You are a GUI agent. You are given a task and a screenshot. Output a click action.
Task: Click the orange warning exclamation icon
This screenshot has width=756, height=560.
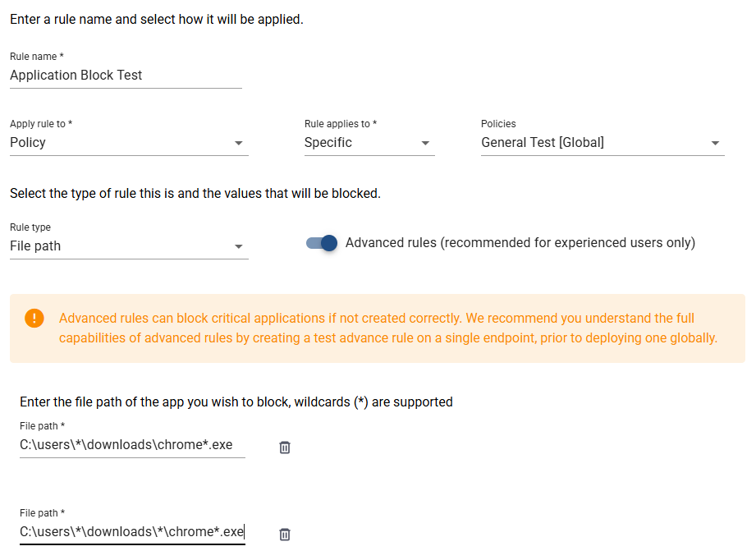click(x=34, y=319)
